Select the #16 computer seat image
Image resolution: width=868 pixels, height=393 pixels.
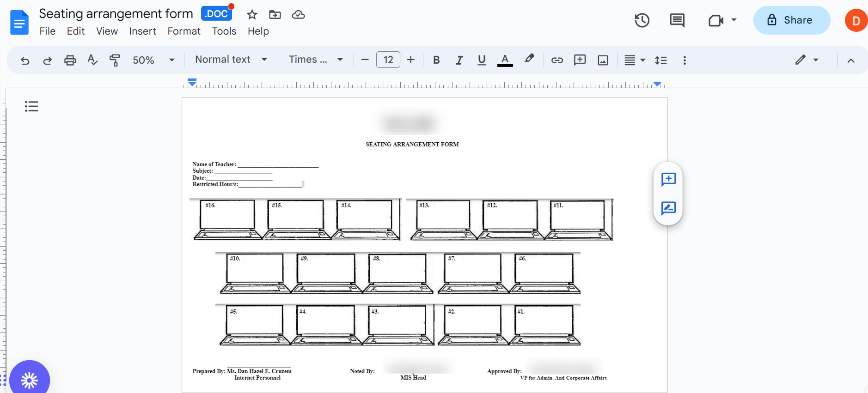[228, 219]
